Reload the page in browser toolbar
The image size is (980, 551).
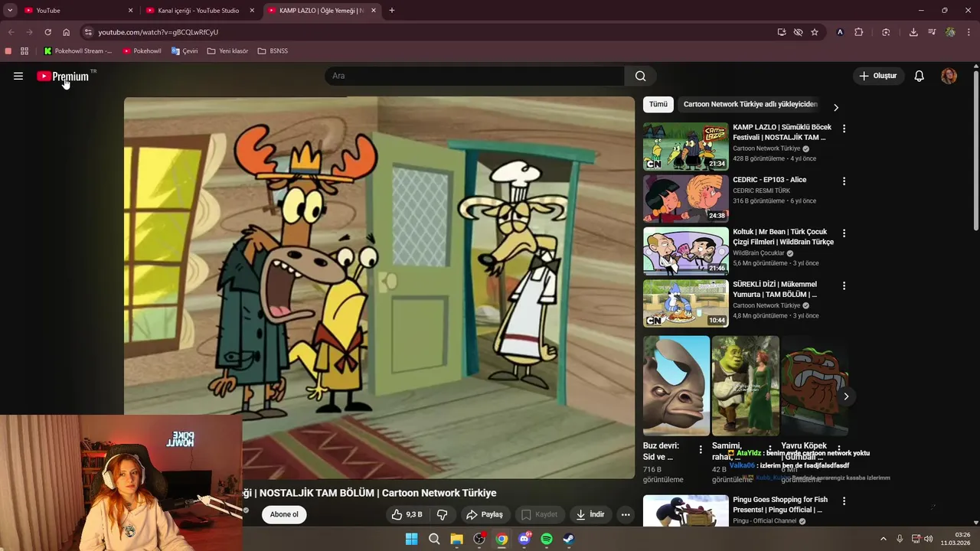47,32
